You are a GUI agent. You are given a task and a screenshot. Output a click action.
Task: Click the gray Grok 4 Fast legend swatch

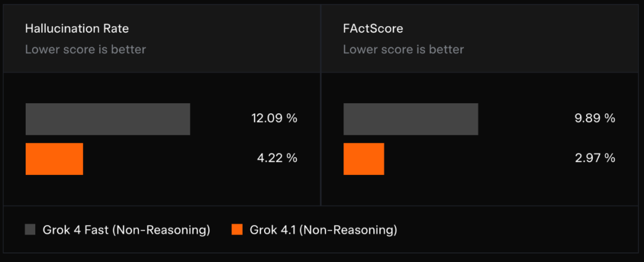click(x=30, y=230)
